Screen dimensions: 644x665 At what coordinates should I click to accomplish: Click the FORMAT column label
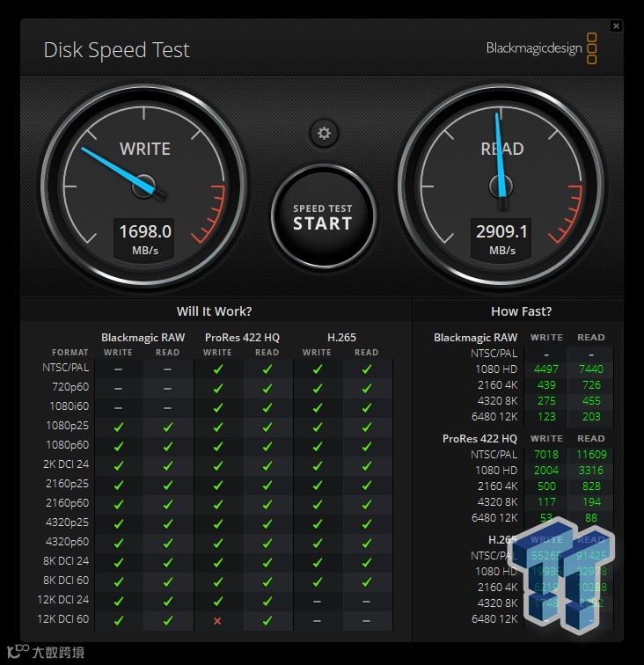[x=70, y=353]
